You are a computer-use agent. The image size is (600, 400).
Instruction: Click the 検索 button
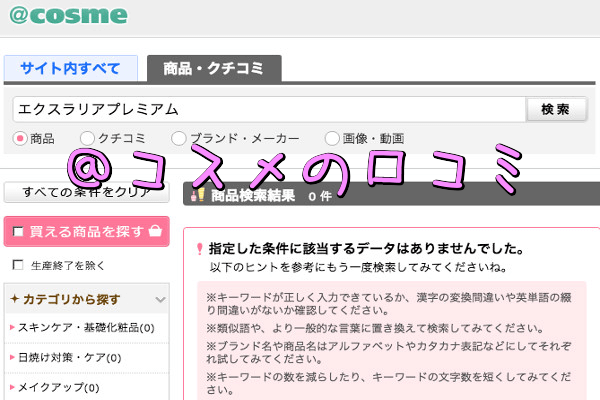point(556,109)
